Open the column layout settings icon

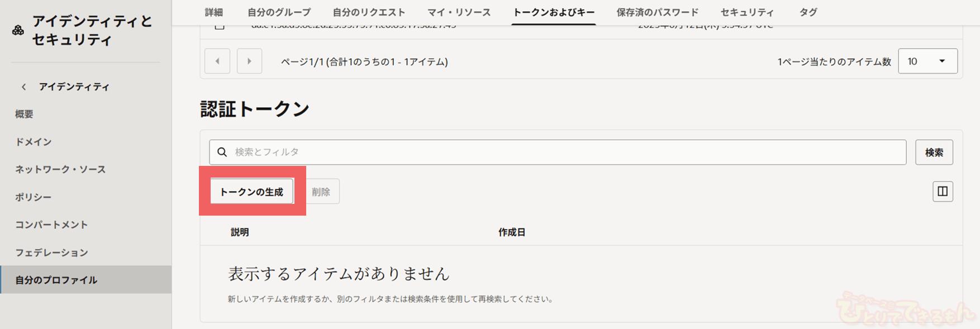click(x=943, y=192)
